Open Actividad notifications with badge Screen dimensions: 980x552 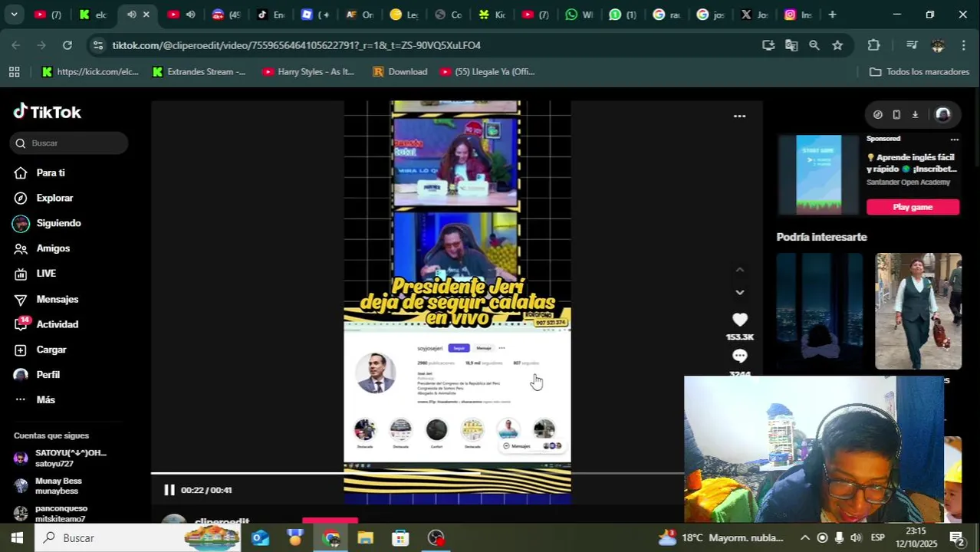click(57, 324)
